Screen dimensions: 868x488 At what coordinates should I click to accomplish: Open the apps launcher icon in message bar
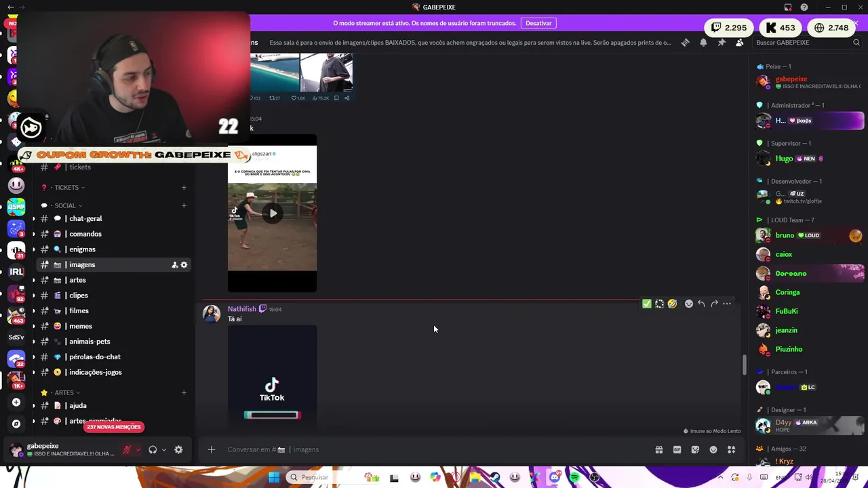(x=732, y=449)
